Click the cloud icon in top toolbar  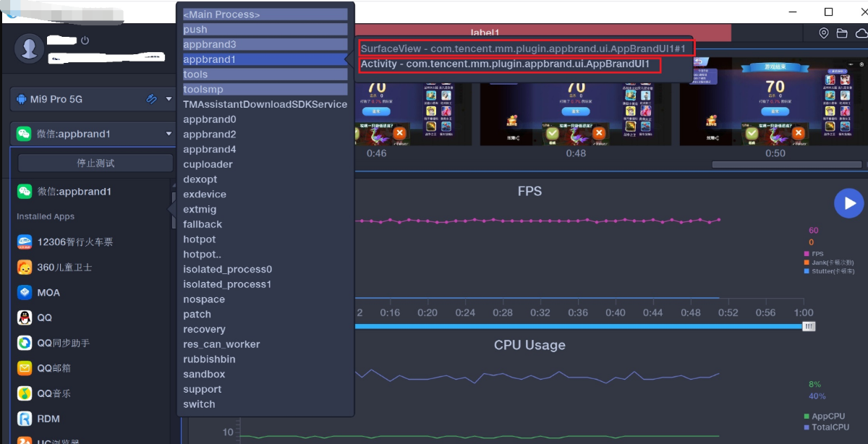pyautogui.click(x=861, y=33)
